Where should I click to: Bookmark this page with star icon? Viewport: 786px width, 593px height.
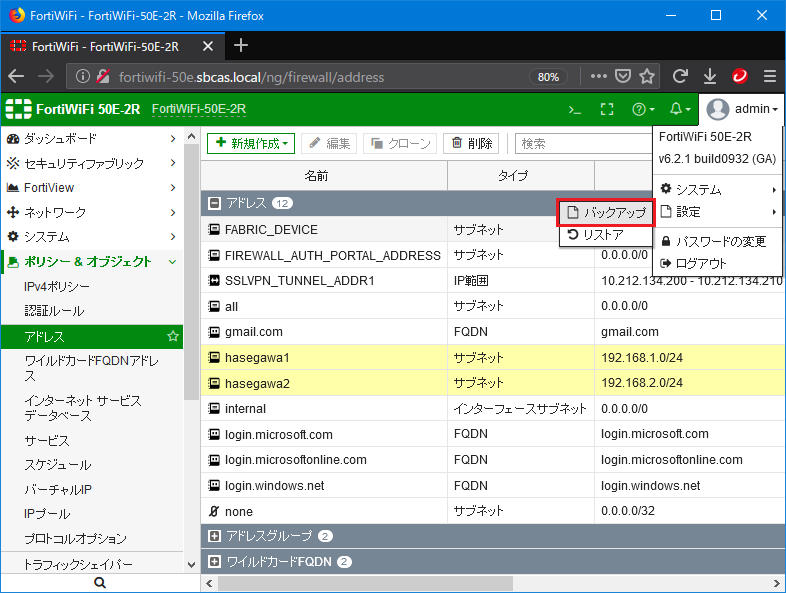pyautogui.click(x=647, y=76)
